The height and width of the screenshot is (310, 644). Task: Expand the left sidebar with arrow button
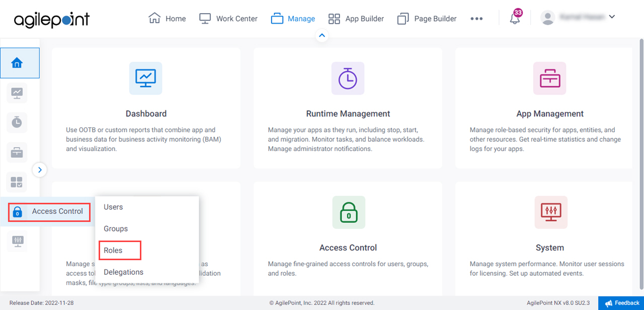tap(40, 170)
